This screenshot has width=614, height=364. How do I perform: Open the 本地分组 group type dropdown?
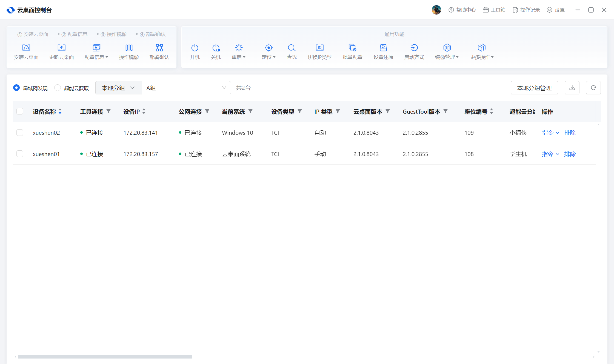[118, 88]
